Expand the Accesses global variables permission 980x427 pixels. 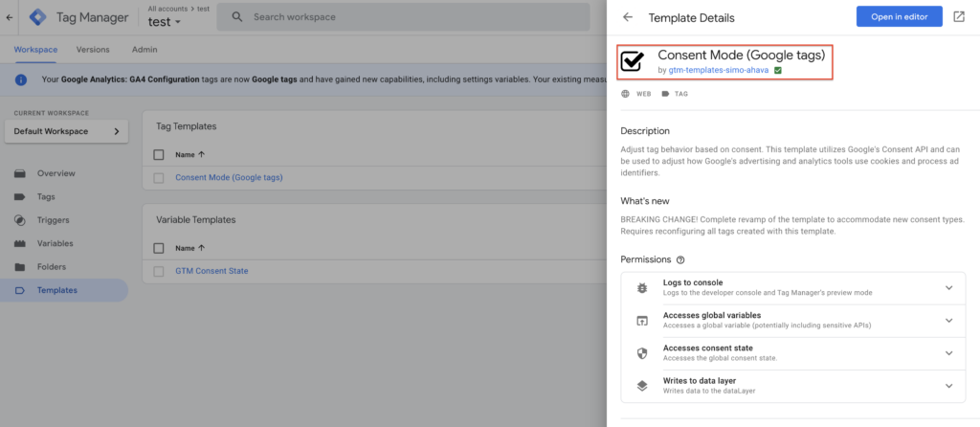tap(948, 320)
